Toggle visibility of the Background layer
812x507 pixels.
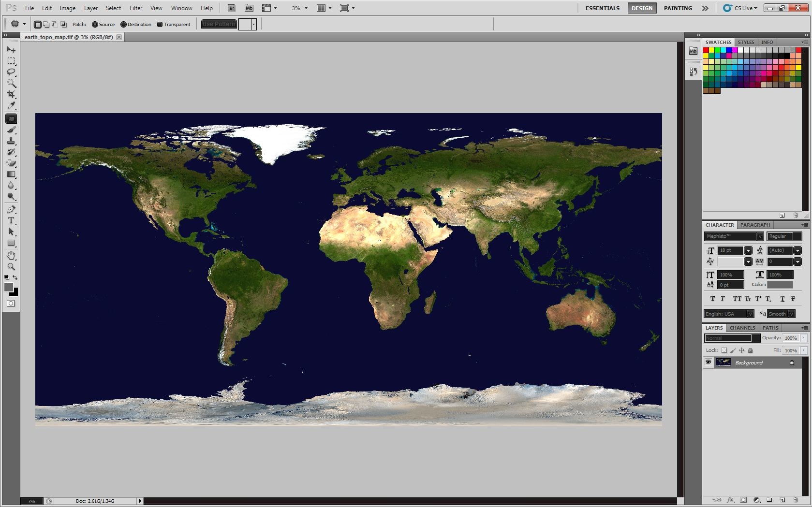[x=708, y=362]
